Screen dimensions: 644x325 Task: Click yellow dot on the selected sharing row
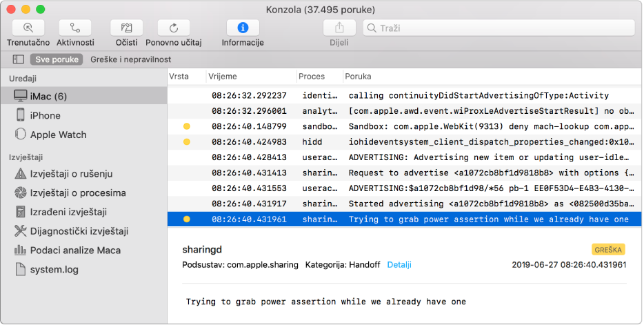186,219
